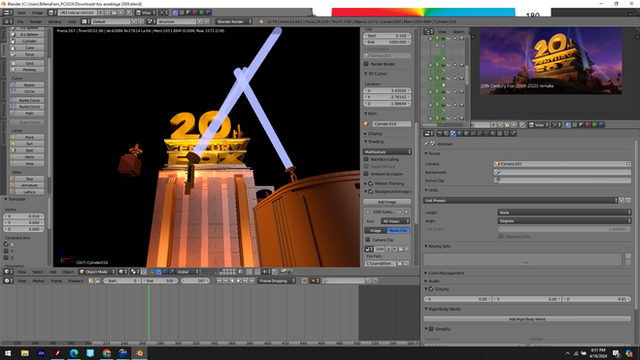Open the Window menu in the info header
This screenshot has height=360, width=640.
(x=55, y=22)
